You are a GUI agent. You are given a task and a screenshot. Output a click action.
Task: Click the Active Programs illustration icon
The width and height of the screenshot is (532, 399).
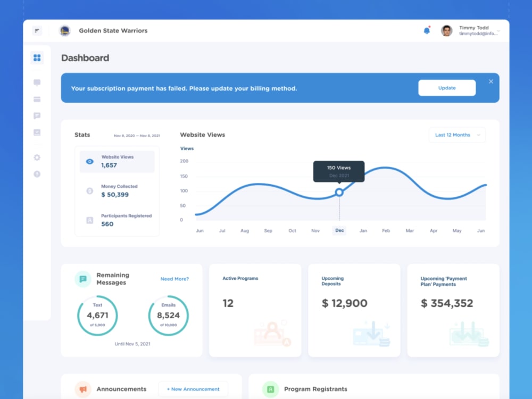(272, 334)
